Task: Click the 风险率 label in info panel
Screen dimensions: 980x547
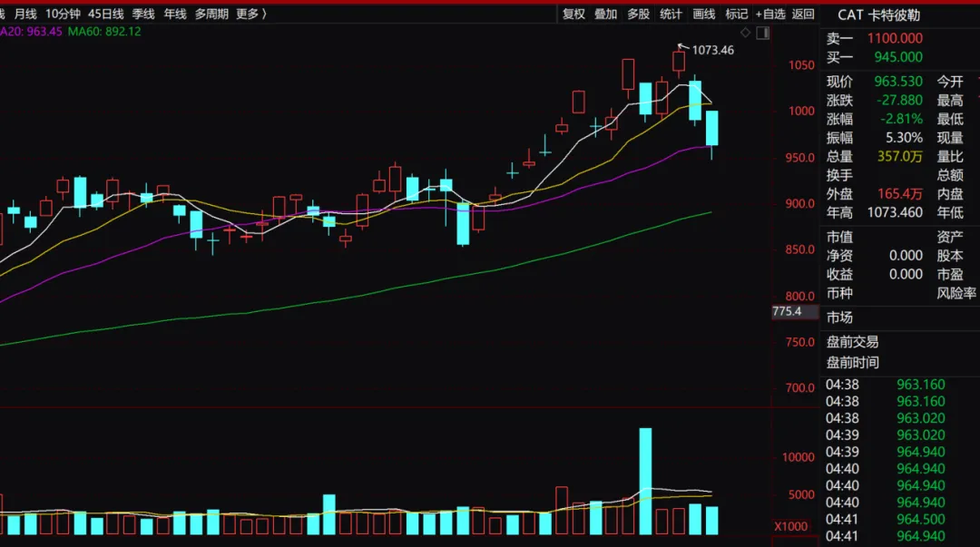Action: [x=956, y=293]
